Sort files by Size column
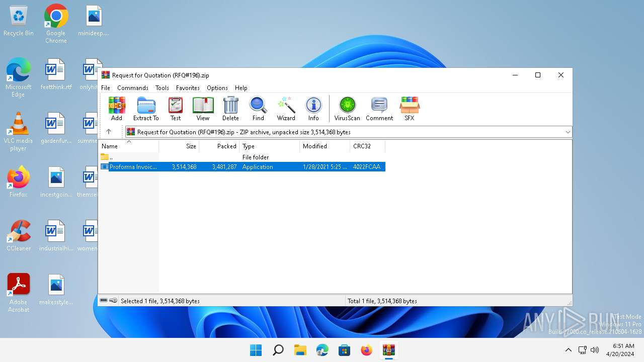 point(179,146)
